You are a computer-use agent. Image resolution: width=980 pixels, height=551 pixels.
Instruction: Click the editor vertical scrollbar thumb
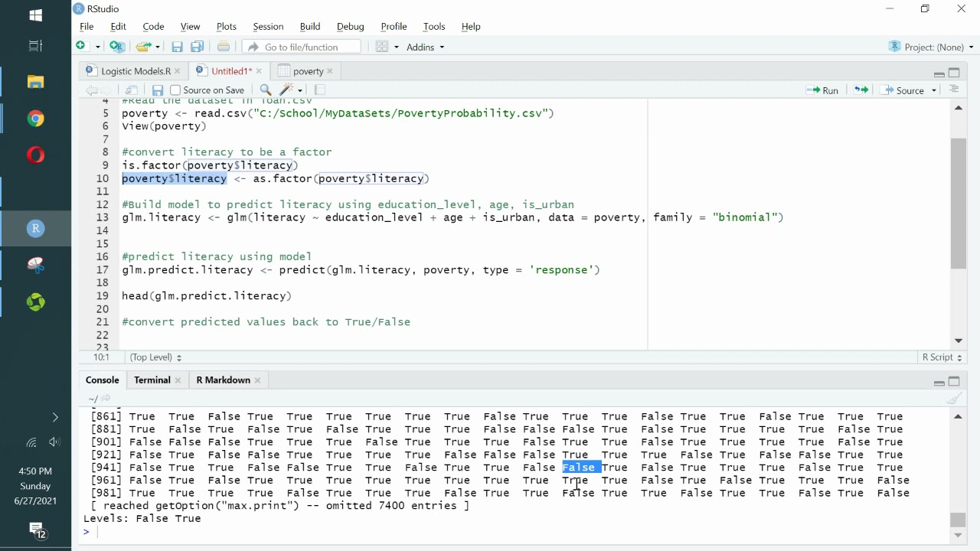pos(959,203)
